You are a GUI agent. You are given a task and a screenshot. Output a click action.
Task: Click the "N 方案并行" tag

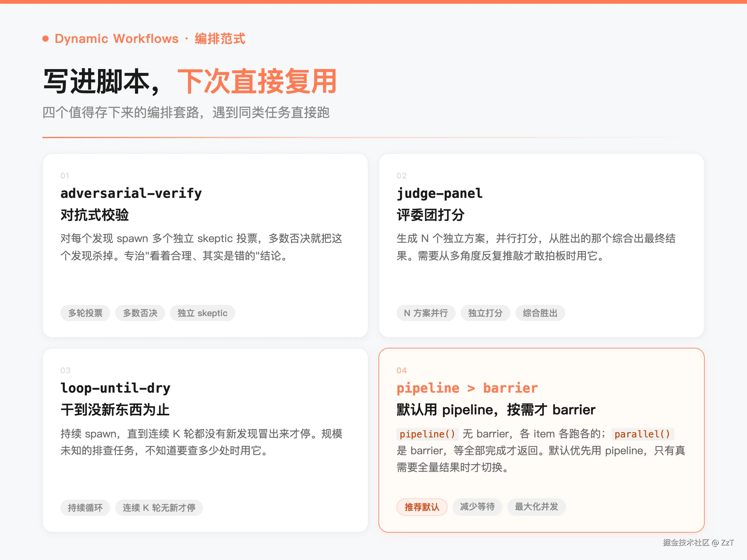coord(426,313)
